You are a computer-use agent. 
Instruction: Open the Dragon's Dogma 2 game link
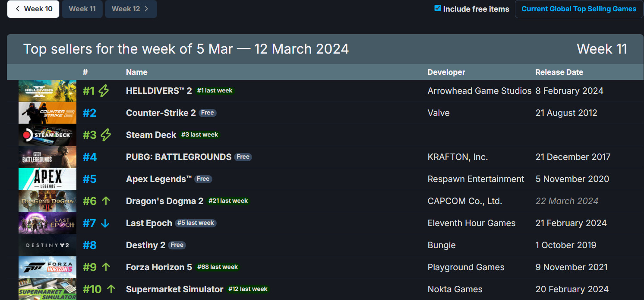point(164,201)
